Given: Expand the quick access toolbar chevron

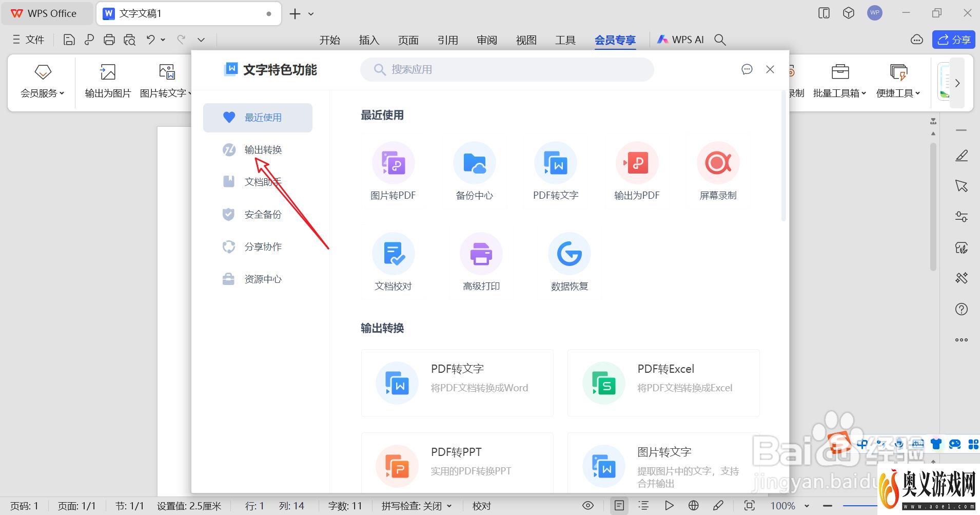Looking at the screenshot, I should point(201,40).
